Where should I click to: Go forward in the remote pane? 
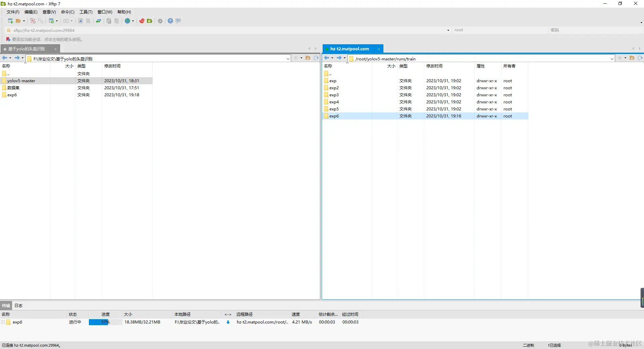pyautogui.click(x=339, y=58)
